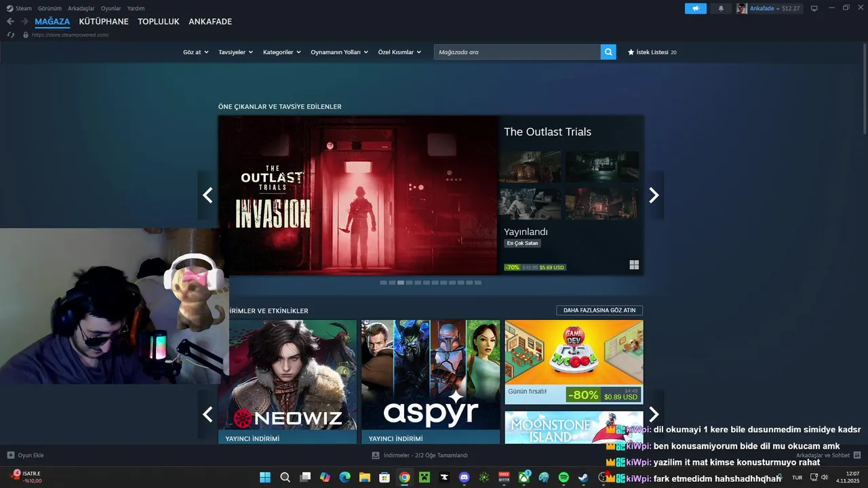Image resolution: width=868 pixels, height=488 pixels.
Task: Switch to the MAĞAZA tab
Action: [x=52, y=22]
